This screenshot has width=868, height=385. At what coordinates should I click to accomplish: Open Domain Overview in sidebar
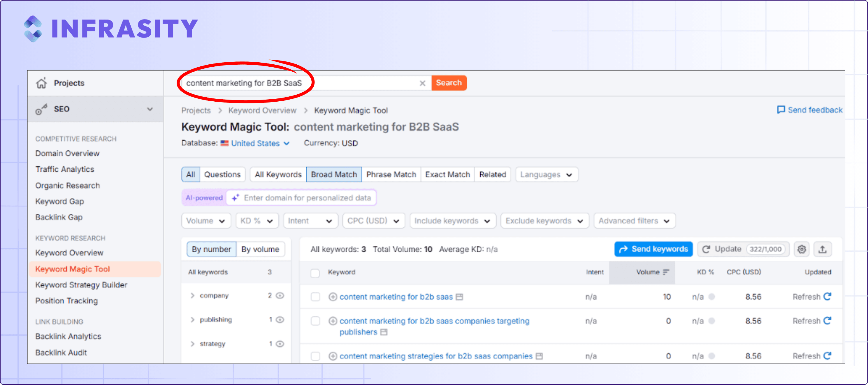pyautogui.click(x=67, y=153)
